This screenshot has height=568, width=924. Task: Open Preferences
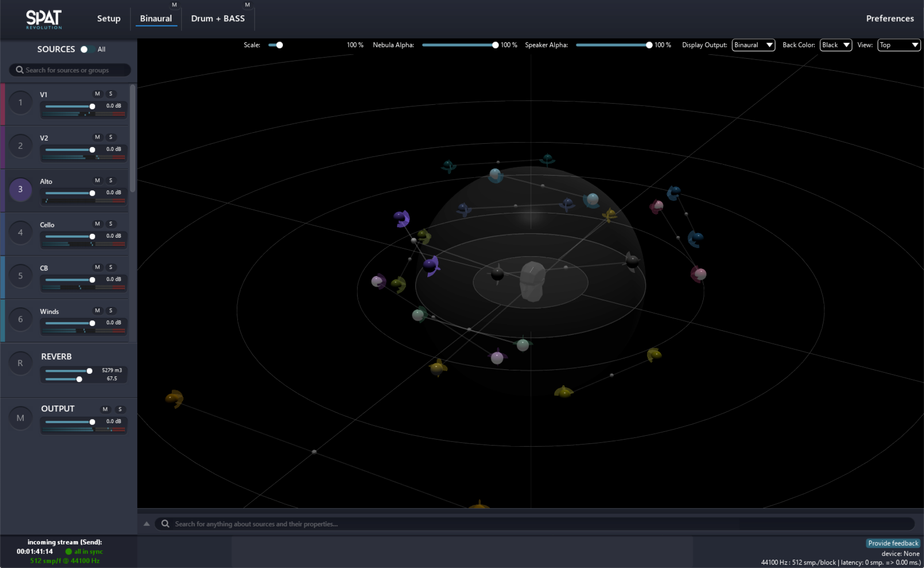(889, 18)
